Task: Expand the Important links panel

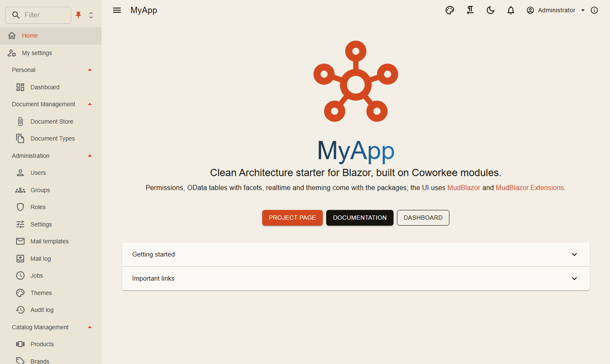Action: [x=356, y=279]
